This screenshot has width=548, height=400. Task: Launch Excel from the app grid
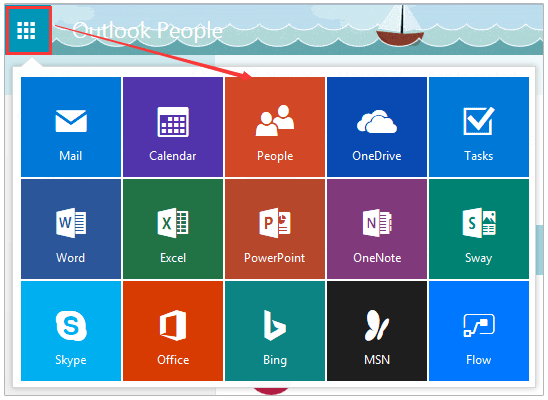pos(173,229)
